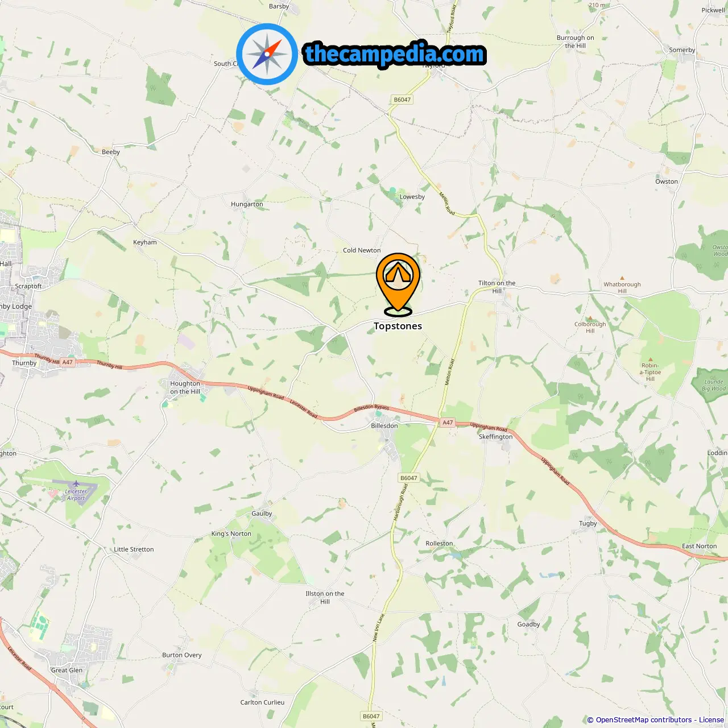The height and width of the screenshot is (728, 728).
Task: Select the Billesdon village label
Action: (384, 425)
